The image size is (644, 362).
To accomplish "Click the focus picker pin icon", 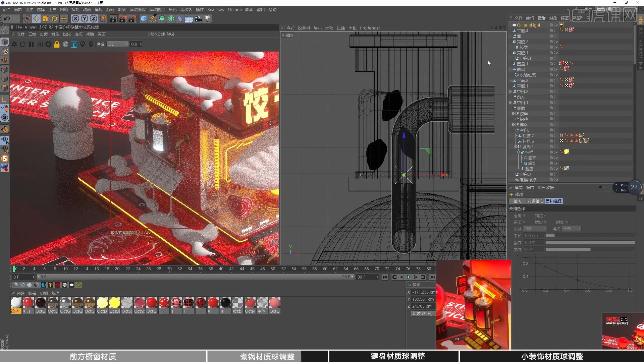I will [x=83, y=44].
